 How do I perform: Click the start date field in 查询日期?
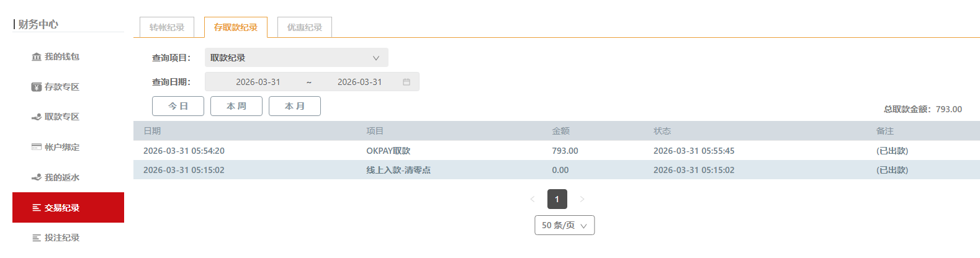coord(258,82)
